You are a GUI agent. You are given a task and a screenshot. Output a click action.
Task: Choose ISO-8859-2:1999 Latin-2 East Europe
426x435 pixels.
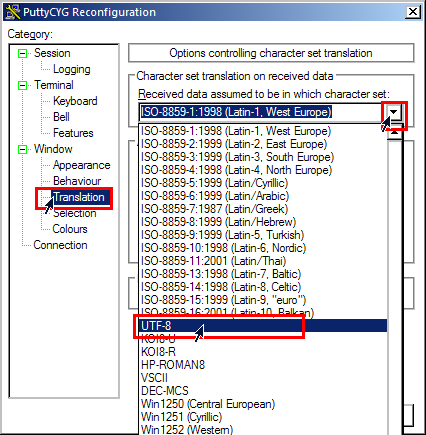(x=263, y=144)
